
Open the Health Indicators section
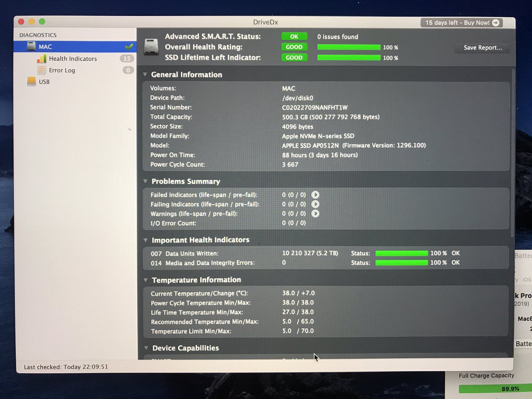[73, 59]
